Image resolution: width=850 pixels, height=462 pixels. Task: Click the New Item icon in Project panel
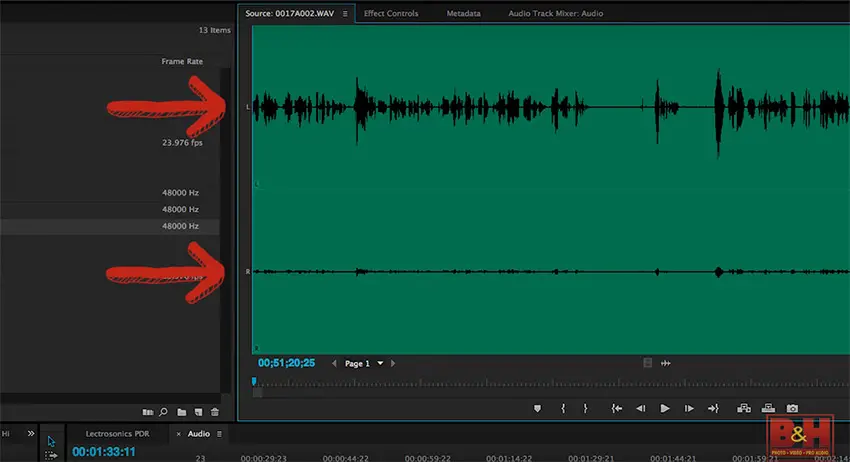[x=198, y=412]
